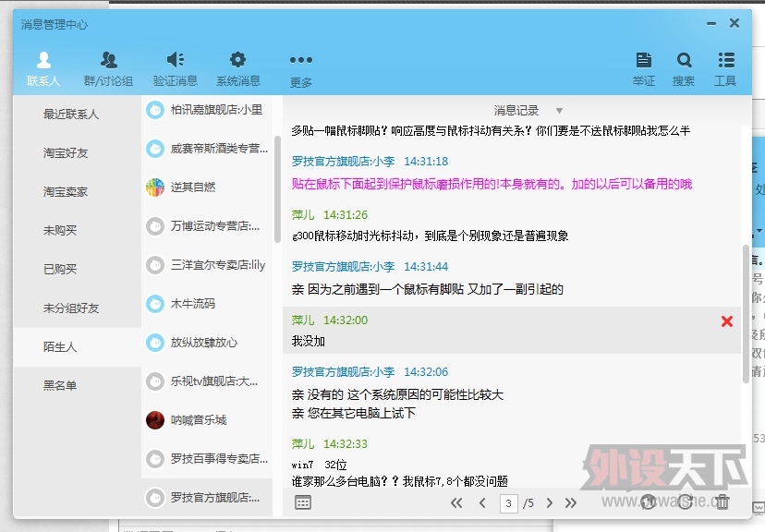The height and width of the screenshot is (532, 765).
Task: Open contact 罗技百事得专卖店
Action: point(207,459)
